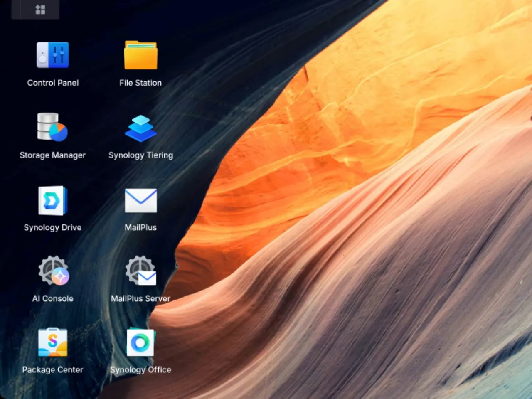Click the "AI Console" text label

point(53,298)
